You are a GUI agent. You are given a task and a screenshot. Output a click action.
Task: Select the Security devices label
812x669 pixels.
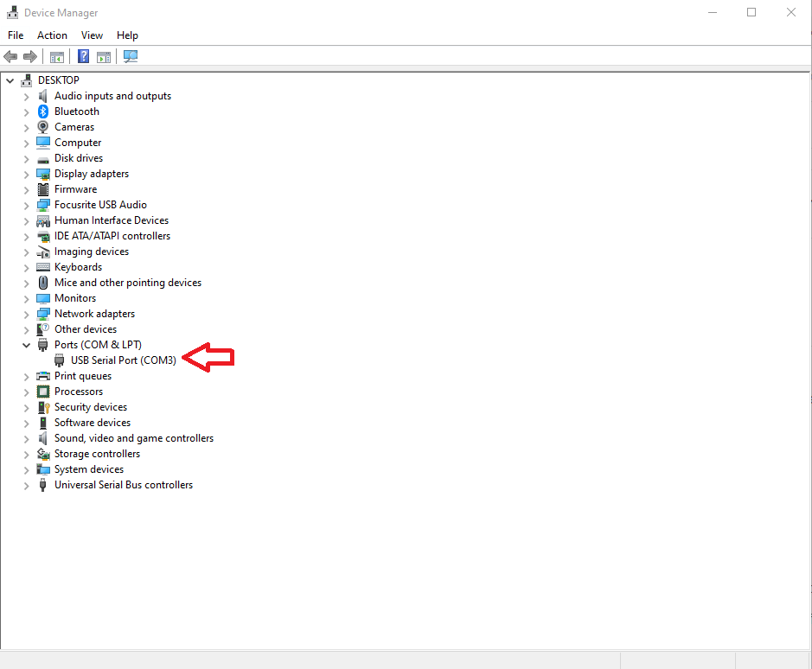pyautogui.click(x=91, y=407)
